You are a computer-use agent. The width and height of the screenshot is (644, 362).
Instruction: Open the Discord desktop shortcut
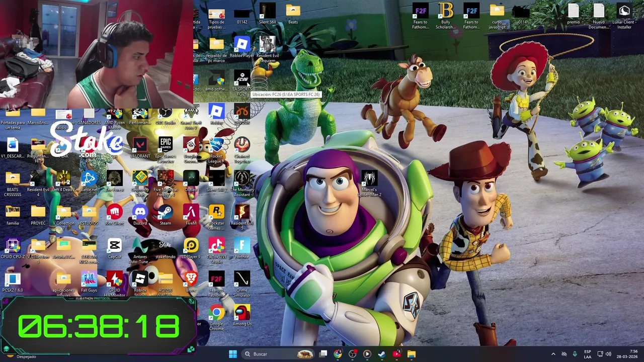[140, 215]
